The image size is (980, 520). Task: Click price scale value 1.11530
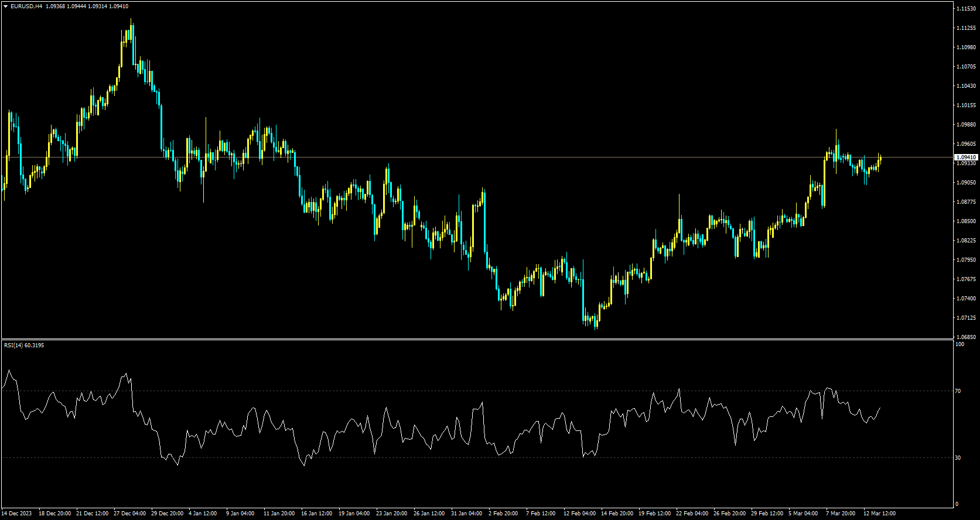[966, 9]
